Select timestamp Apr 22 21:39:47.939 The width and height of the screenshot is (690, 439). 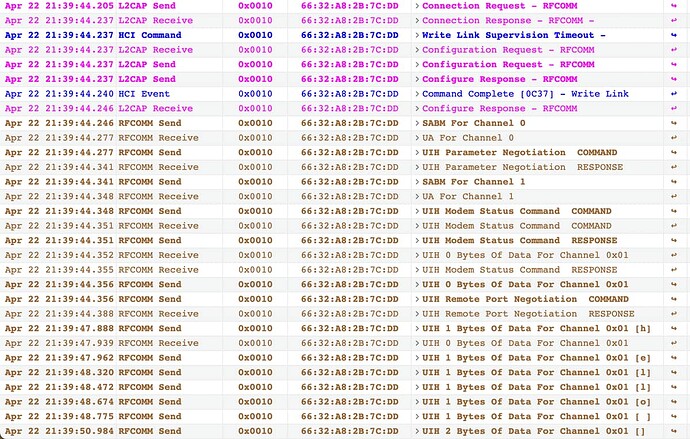point(59,343)
